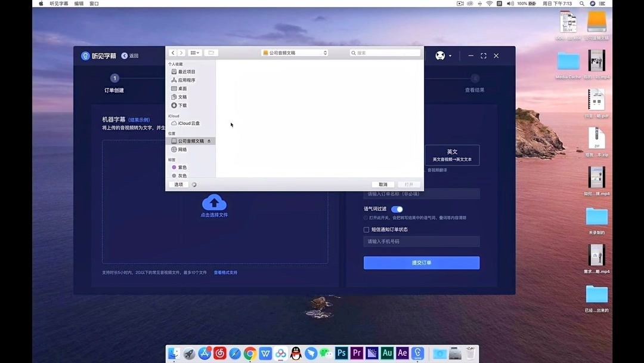Enable the 短信通知订单状态 checkbox
Screen dimensions: 644x363
(366, 229)
